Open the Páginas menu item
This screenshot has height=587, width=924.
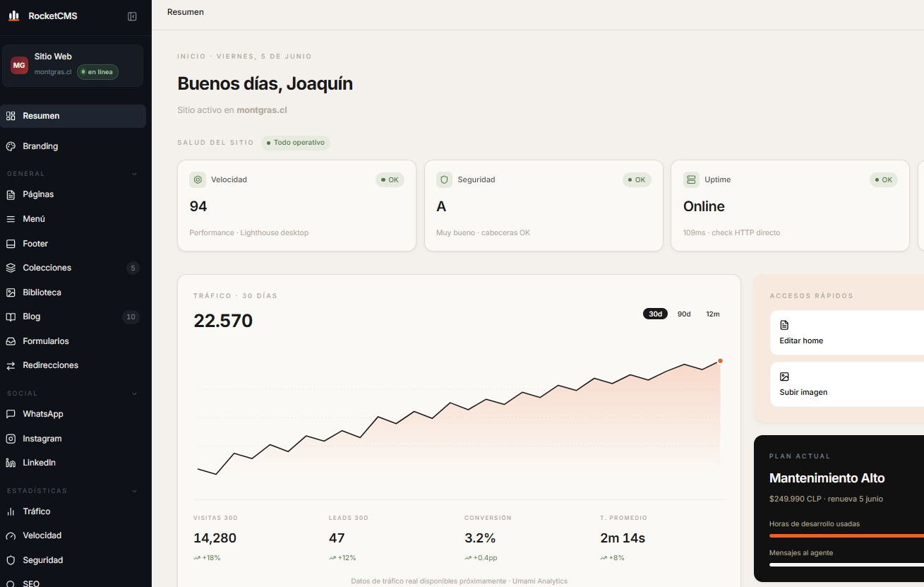(x=73, y=194)
